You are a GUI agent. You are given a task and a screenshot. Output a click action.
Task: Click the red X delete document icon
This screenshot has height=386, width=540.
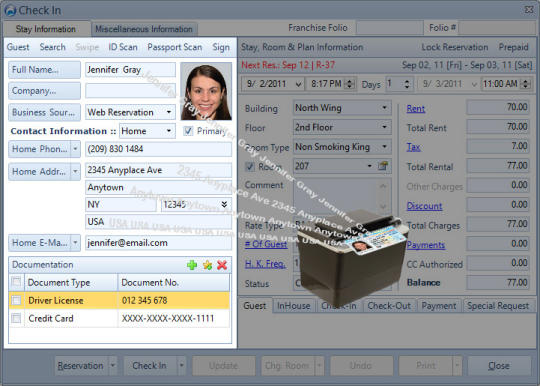click(222, 265)
